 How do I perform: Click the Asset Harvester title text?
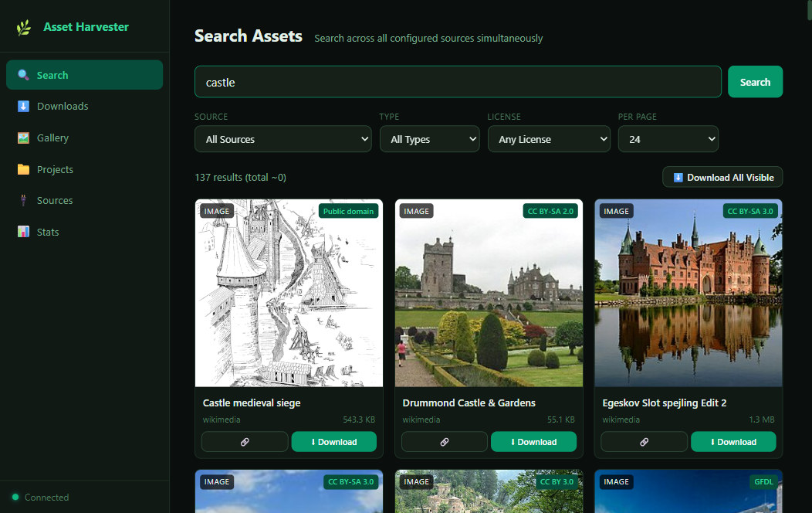pyautogui.click(x=86, y=27)
